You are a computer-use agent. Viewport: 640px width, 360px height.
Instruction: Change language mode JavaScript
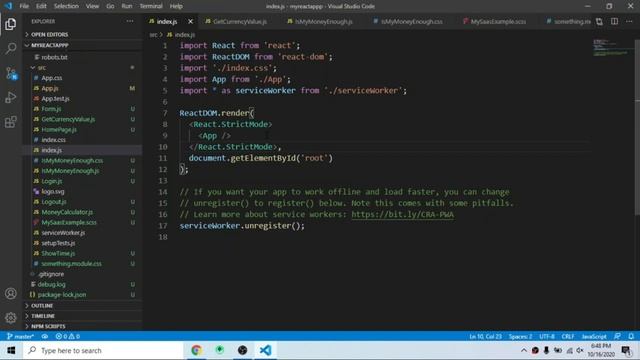[594, 336]
